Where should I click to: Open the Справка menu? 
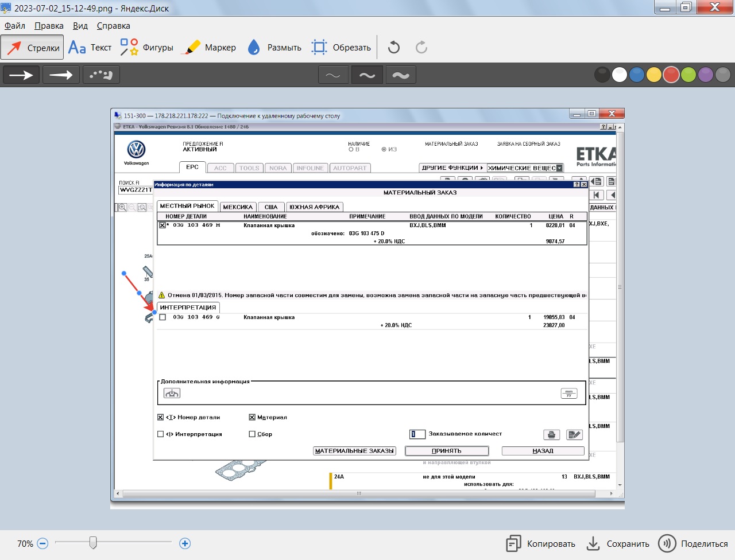(x=113, y=26)
